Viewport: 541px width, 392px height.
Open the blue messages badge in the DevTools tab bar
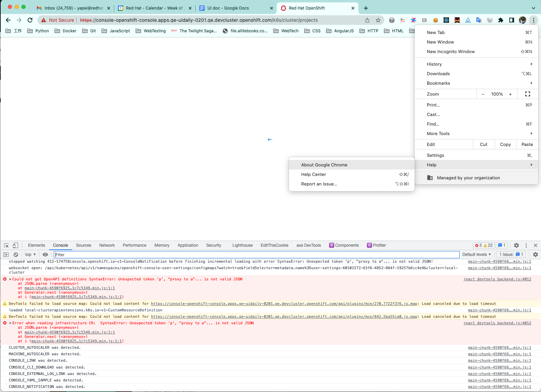pyautogui.click(x=501, y=245)
